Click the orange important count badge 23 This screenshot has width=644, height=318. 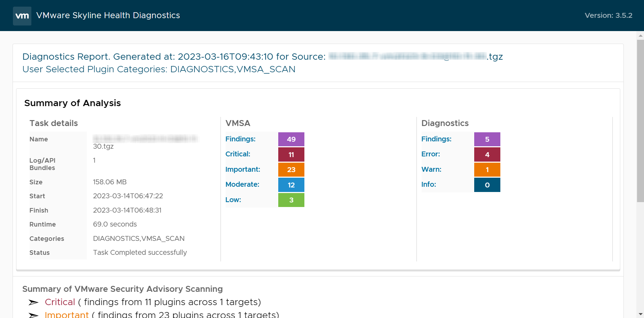(291, 170)
